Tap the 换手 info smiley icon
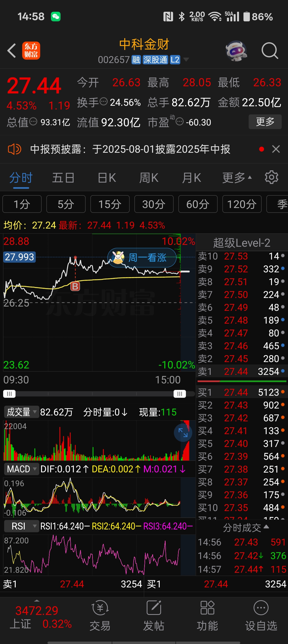 [x=103, y=101]
